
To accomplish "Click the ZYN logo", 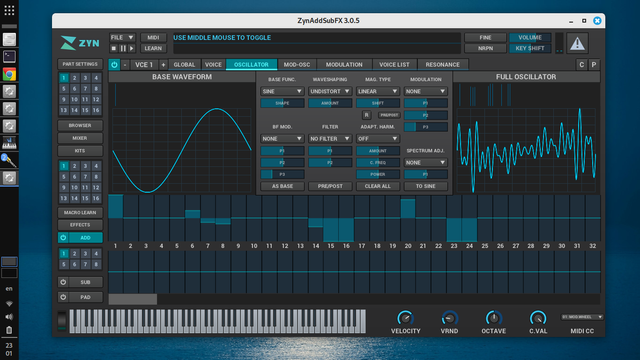I will tap(80, 43).
